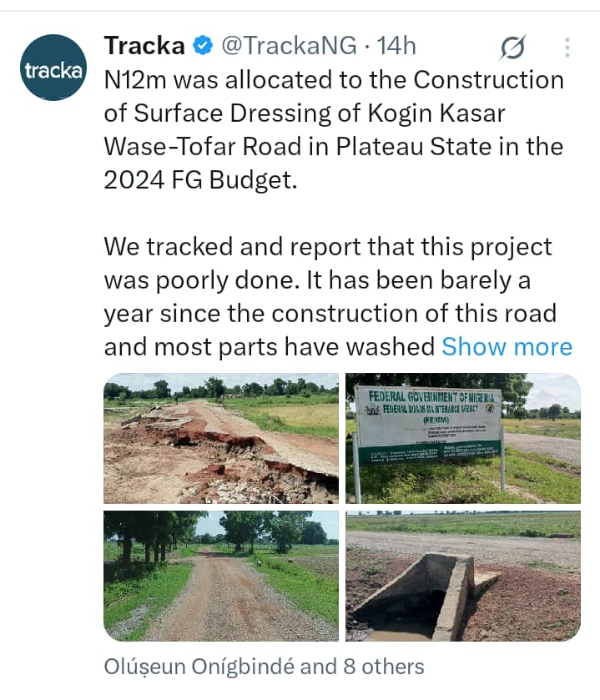Tap the Grok slashed-circle icon

[x=512, y=48]
